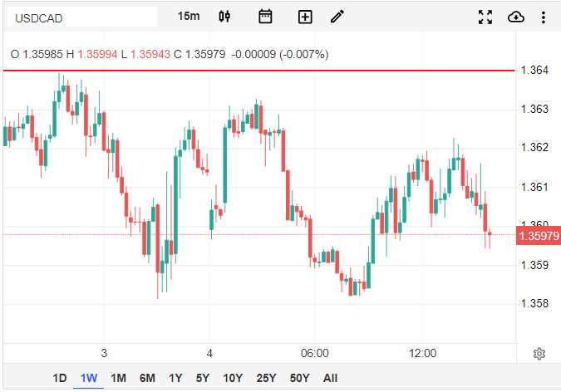Select the 1W time range

click(89, 378)
